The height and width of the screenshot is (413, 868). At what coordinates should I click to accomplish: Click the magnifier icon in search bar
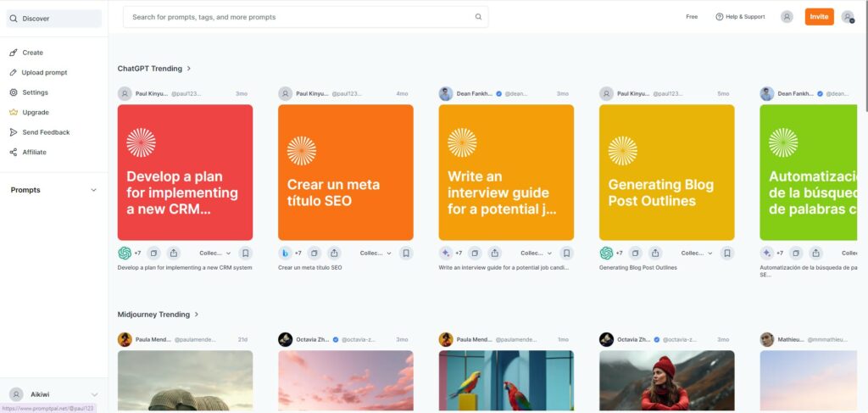478,17
